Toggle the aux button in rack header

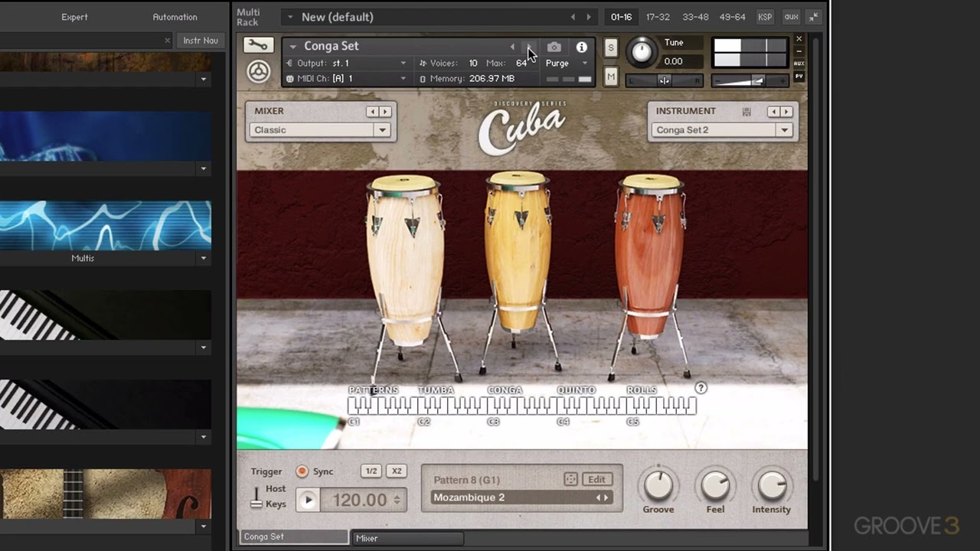point(792,17)
